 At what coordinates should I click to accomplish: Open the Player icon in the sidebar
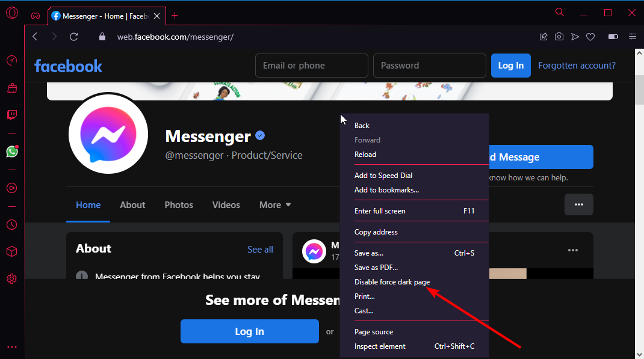tap(12, 188)
